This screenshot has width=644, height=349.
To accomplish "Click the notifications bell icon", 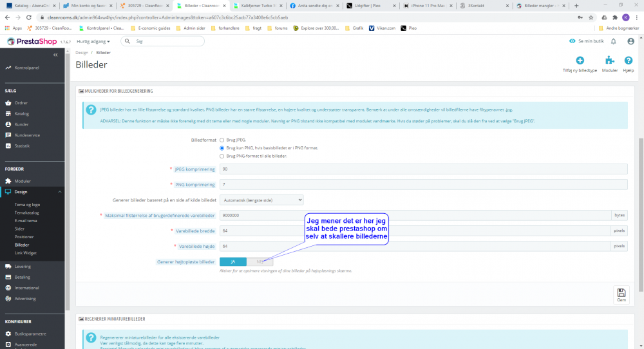I will pos(613,41).
